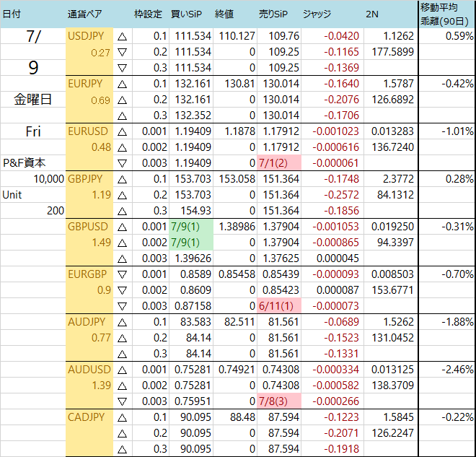
Task: Click the up triangle in the GBPJPY 153.058 row
Action: click(x=122, y=180)
